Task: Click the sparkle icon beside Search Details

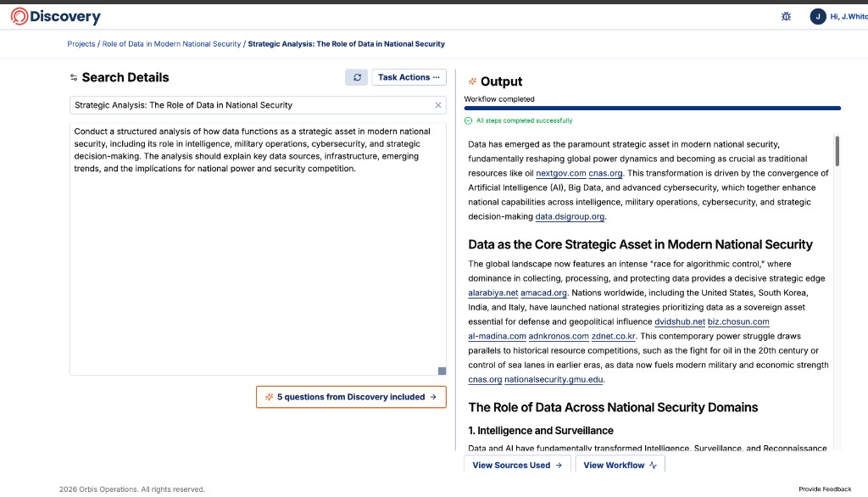Action: [73, 77]
